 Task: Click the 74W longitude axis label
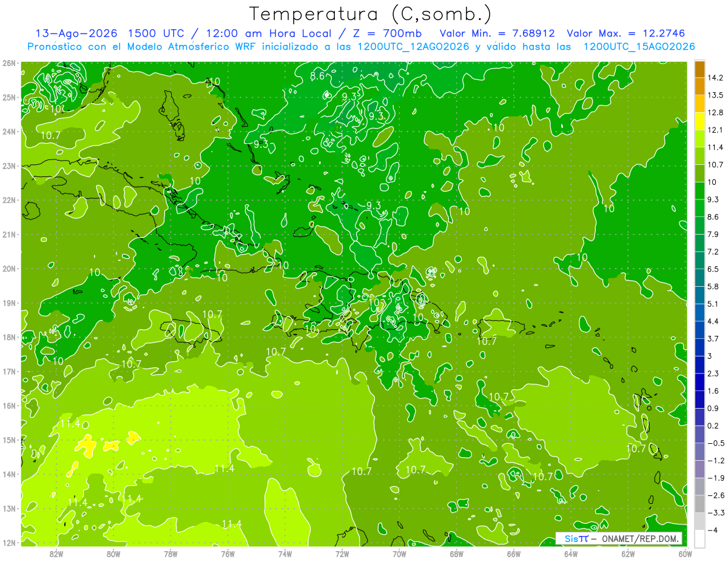click(x=285, y=554)
